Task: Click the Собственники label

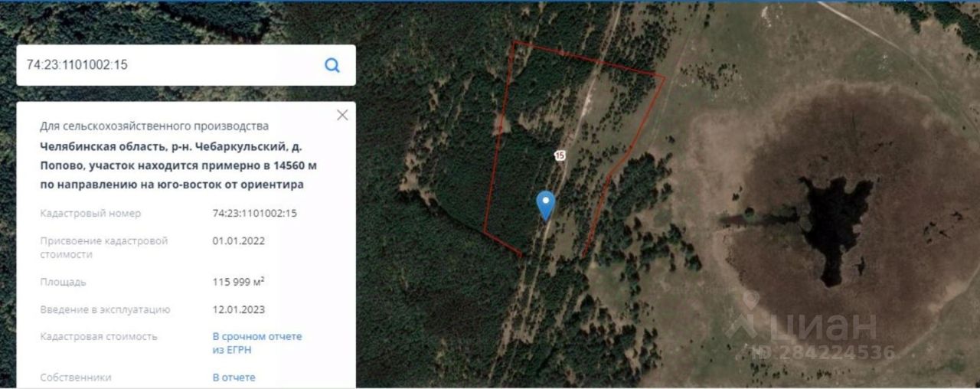Action: pos(76,378)
